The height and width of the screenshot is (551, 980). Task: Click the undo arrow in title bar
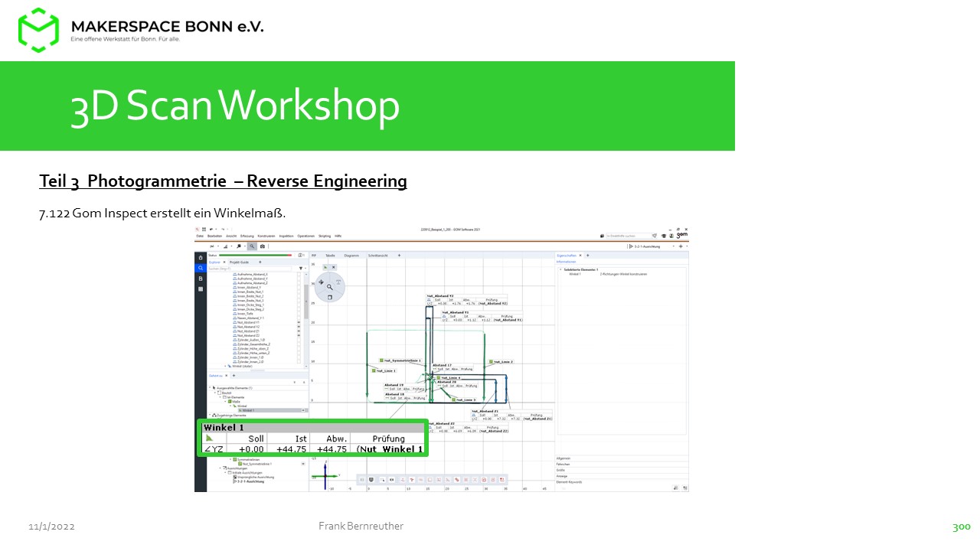coord(211,229)
